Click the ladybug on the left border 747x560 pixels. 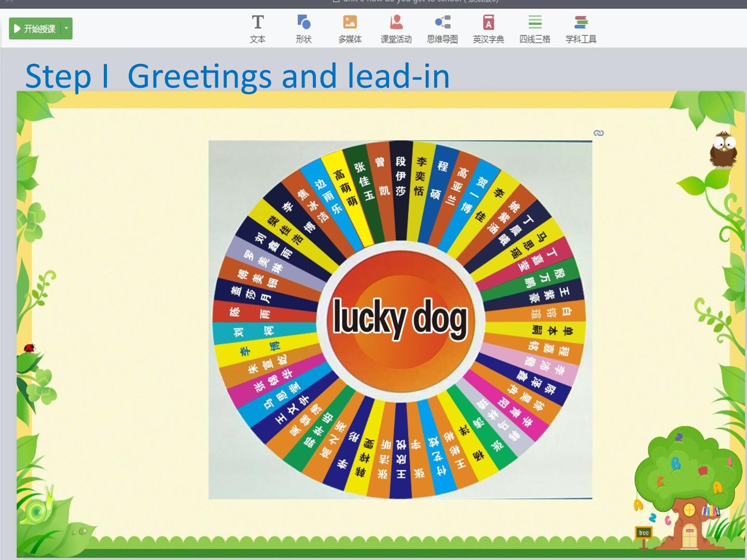coord(30,348)
